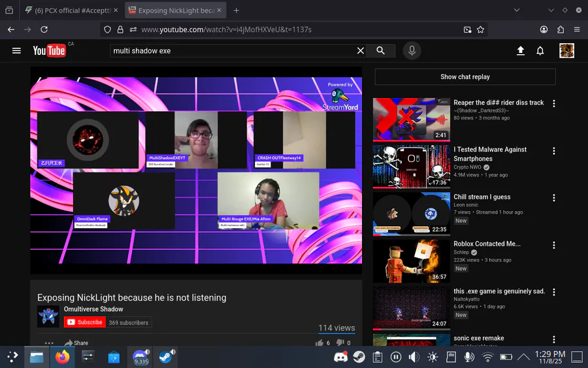Open browser extensions puzzle icon

coord(561,29)
